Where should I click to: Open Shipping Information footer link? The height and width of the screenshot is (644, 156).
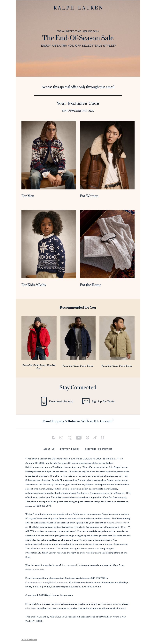pyautogui.click(x=99, y=449)
